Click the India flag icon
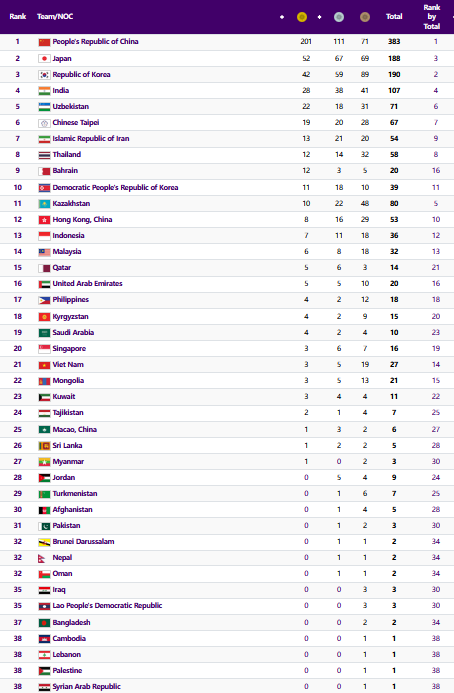This screenshot has height=693, width=454. tap(44, 91)
